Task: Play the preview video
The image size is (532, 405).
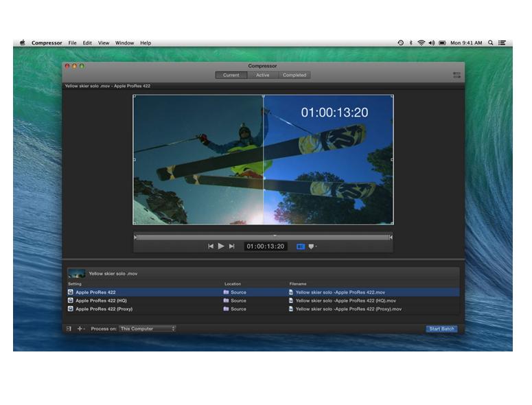Action: (221, 246)
